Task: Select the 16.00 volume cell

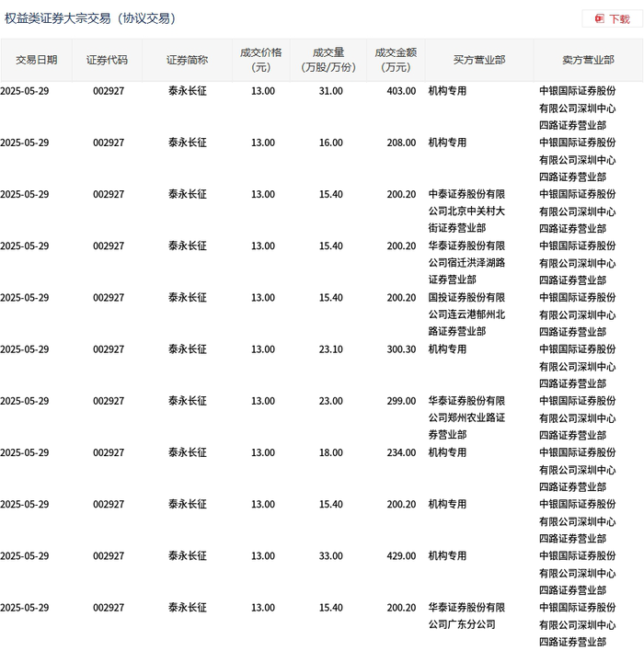Action: coord(330,143)
